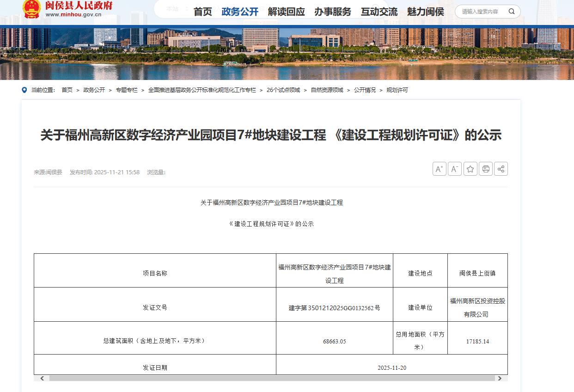The image size is (574, 392).
Task: Click the table's right scroll arrow
Action: pos(499,378)
